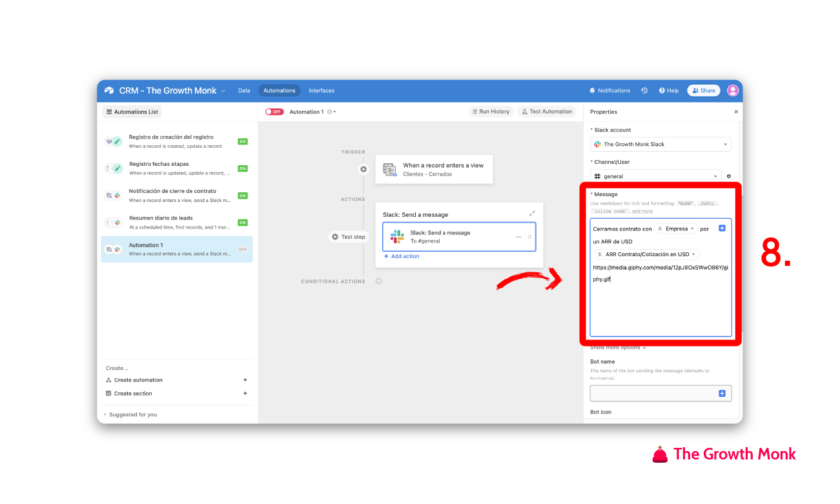The image size is (840, 504).
Task: Open the Empresa field token dropdown
Action: click(676, 228)
